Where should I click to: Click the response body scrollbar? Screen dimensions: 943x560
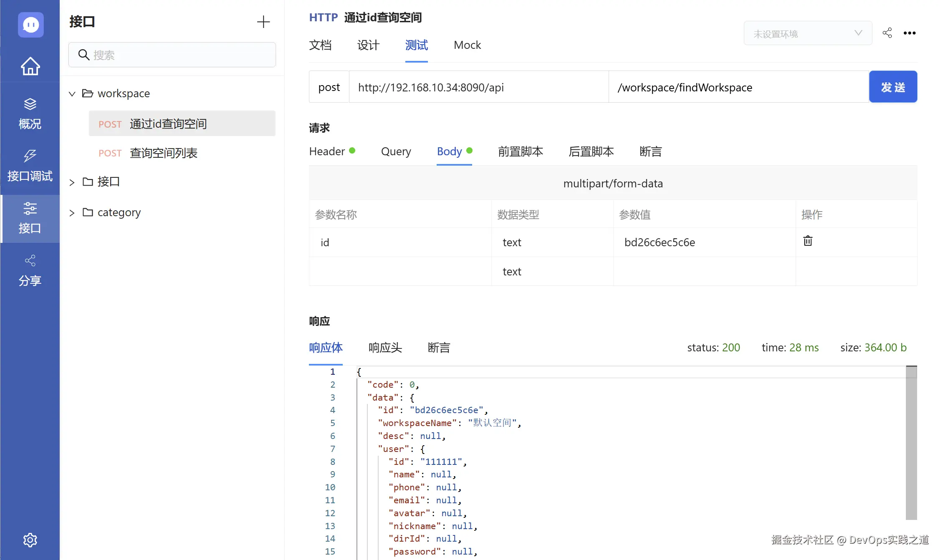point(911,442)
